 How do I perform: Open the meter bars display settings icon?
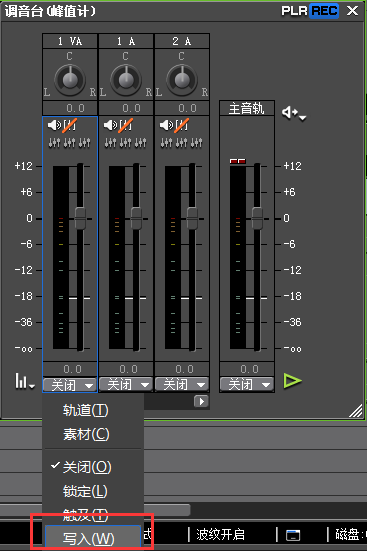point(25,381)
